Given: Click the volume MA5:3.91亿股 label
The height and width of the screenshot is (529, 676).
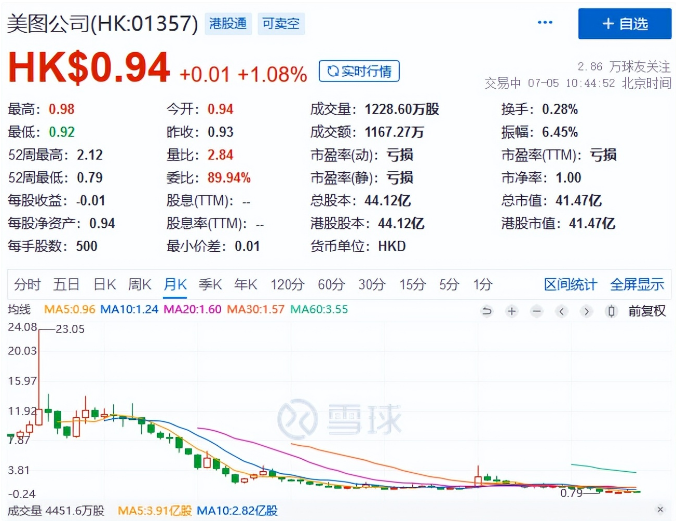Looking at the screenshot, I should tap(155, 511).
